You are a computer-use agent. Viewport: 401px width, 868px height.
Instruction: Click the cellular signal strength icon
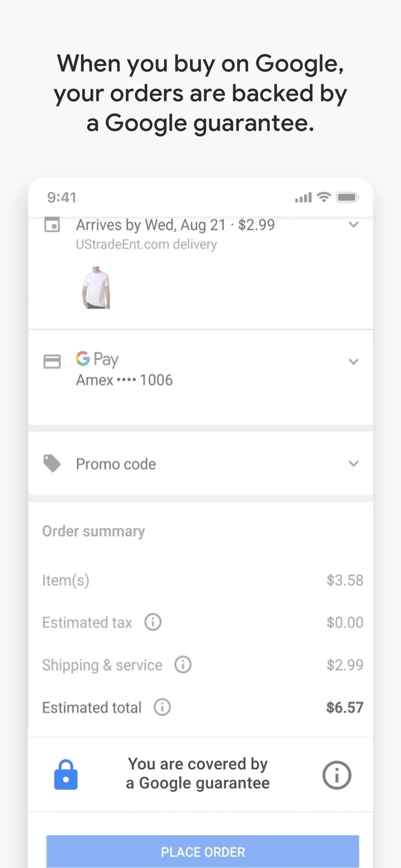click(302, 197)
